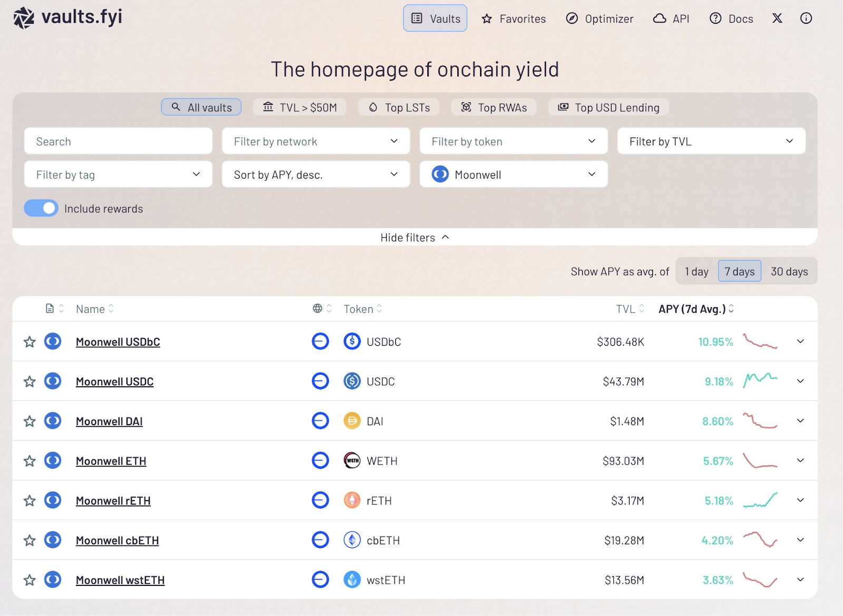Click Moonwell protocol icon in DAI row
Viewport: 843px width, 616px height.
53,421
